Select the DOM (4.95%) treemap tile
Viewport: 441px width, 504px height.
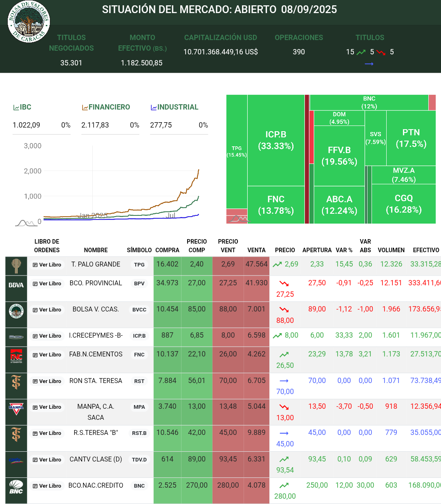click(x=339, y=118)
